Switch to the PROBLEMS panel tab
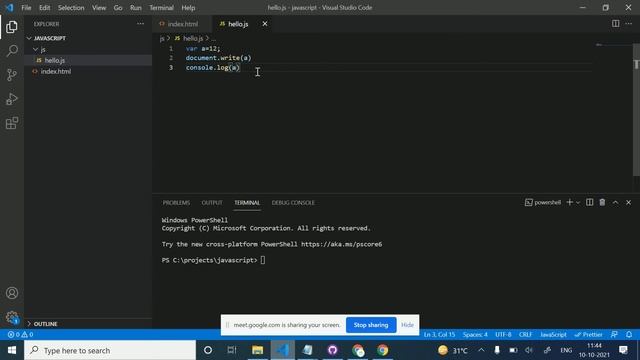The width and height of the screenshot is (640, 360). pos(176,202)
